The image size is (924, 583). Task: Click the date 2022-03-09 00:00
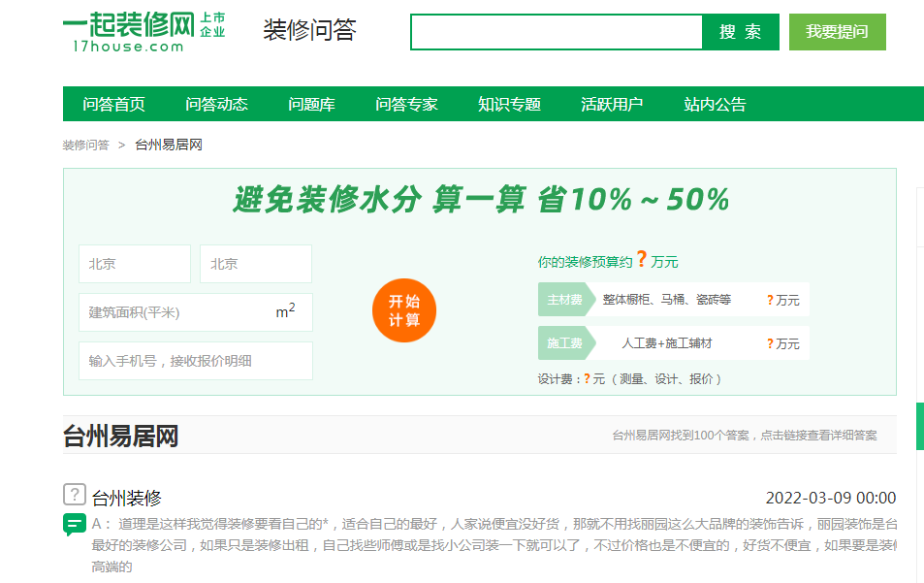830,498
